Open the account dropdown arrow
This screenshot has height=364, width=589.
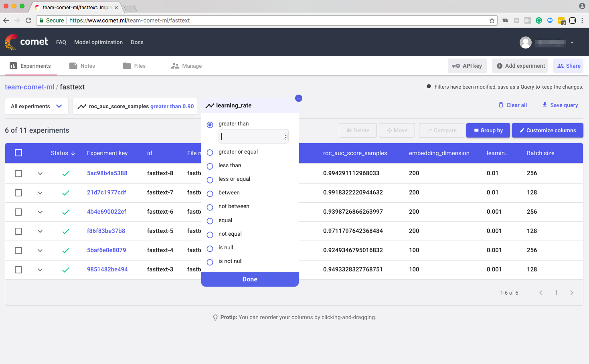pyautogui.click(x=572, y=42)
